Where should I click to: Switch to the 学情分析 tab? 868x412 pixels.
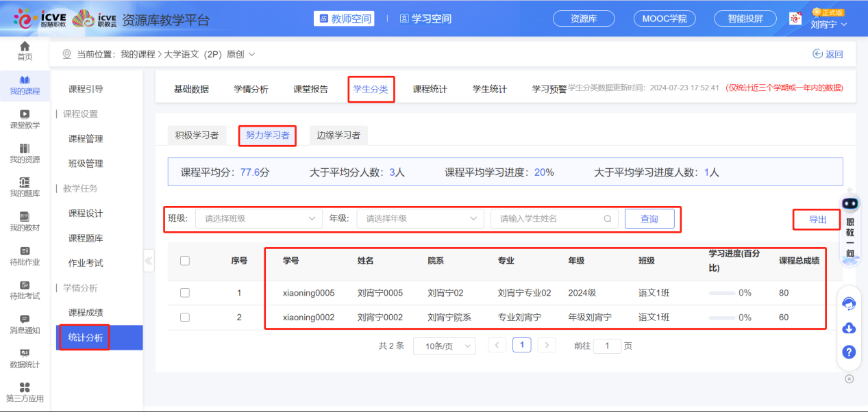(x=251, y=89)
